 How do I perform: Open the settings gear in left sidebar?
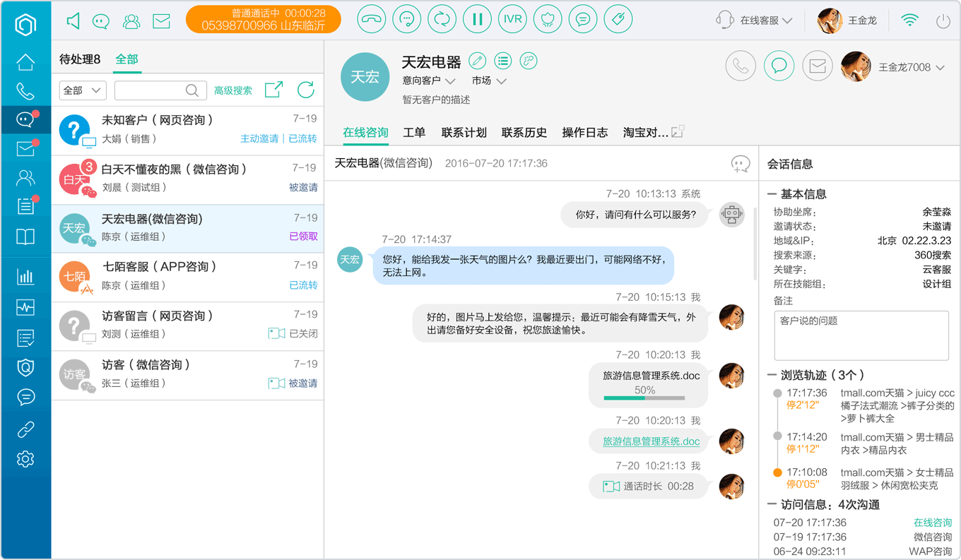coord(25,459)
